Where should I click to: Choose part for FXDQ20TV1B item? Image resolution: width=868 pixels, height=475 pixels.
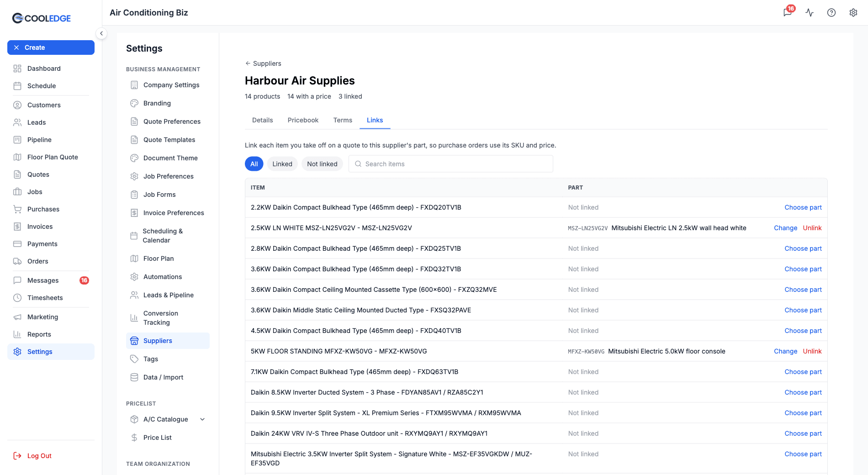803,207
